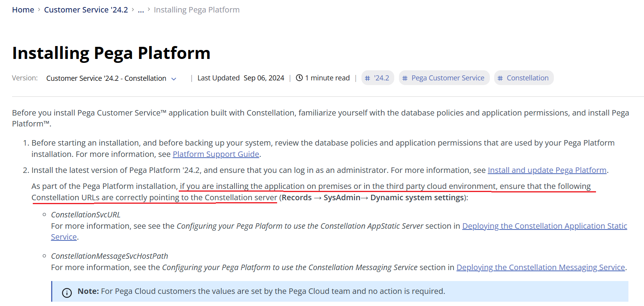Open the Version selector dropdown

[x=106, y=78]
